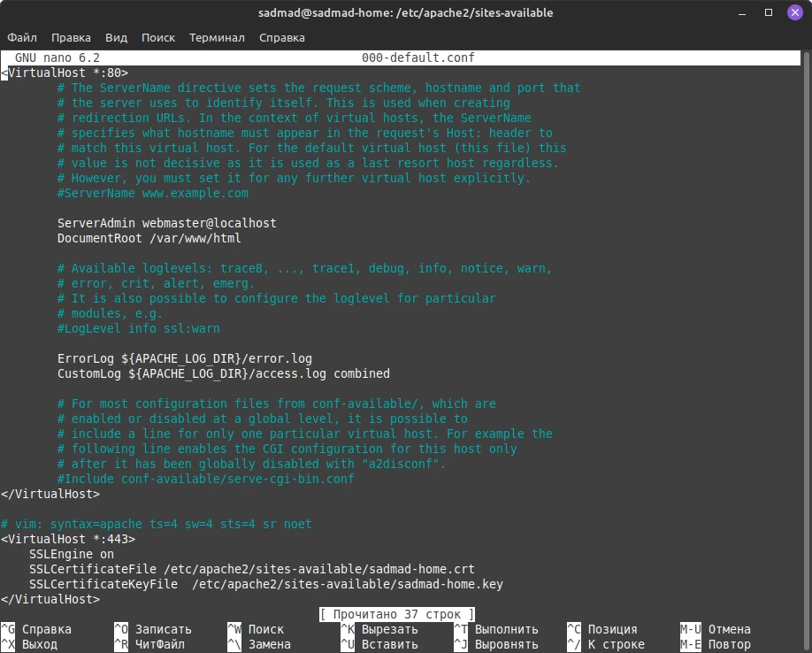Image resolution: width=812 pixels, height=653 pixels.
Task: Open the Файл menu
Action: pyautogui.click(x=22, y=38)
